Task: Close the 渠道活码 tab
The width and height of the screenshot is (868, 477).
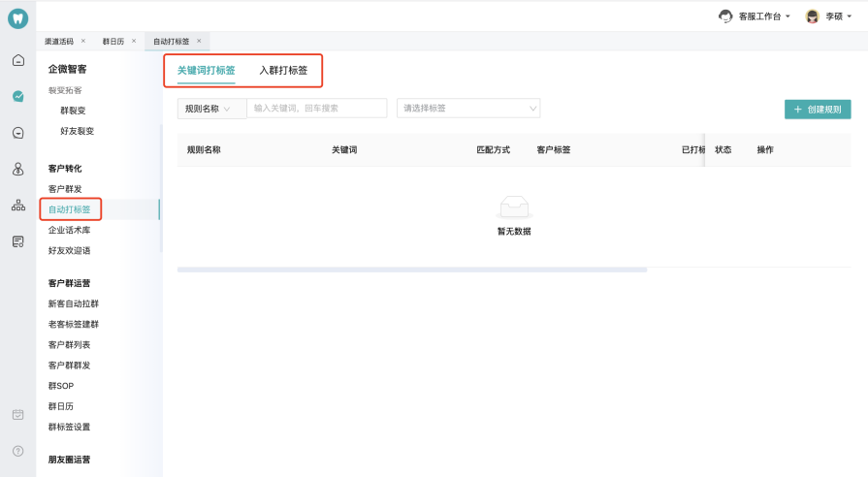Action: click(83, 41)
